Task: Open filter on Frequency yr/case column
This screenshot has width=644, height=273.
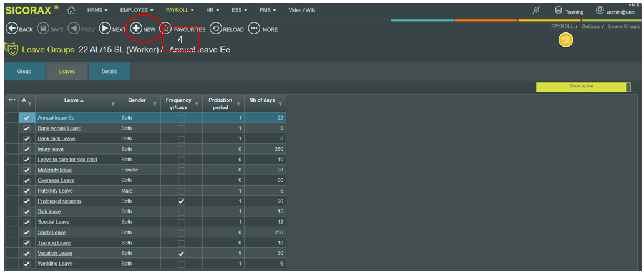Action: click(197, 105)
